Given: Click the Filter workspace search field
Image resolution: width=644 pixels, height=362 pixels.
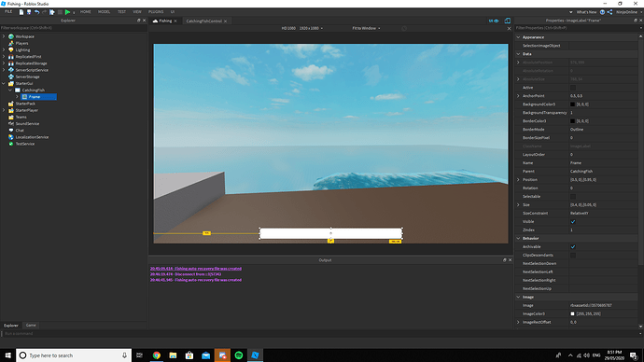Looking at the screenshot, I should pos(74,28).
